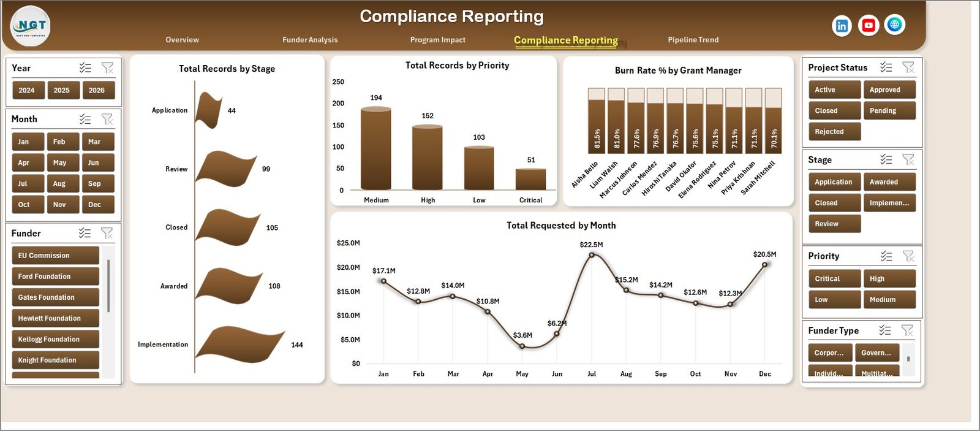Toggle multi-select in Funder slicer
The image size is (980, 431).
[x=85, y=233]
